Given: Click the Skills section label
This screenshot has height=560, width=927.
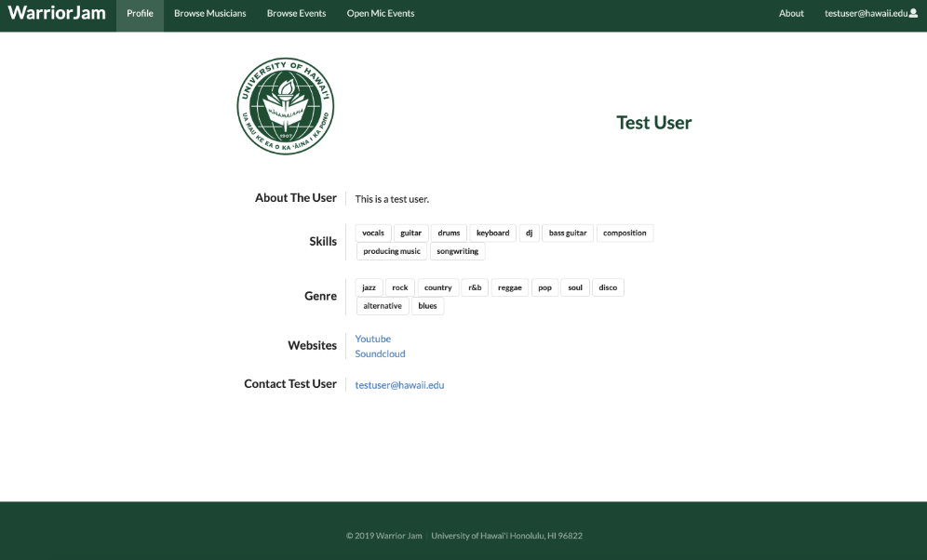Looking at the screenshot, I should click(x=323, y=241).
